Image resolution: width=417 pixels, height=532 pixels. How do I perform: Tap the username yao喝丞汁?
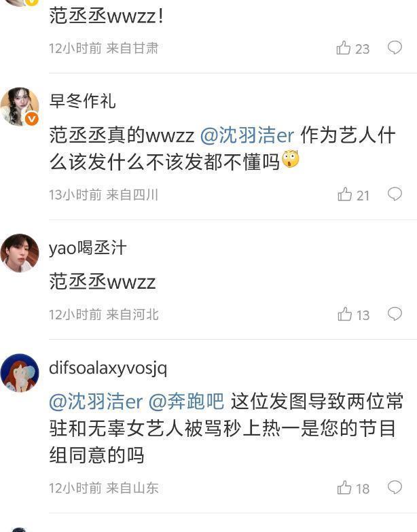88,248
